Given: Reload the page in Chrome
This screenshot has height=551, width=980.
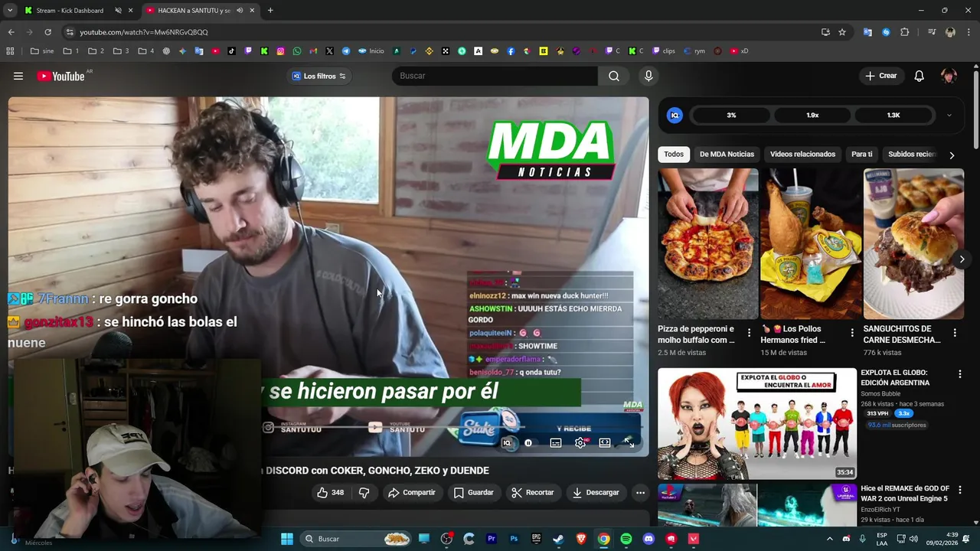Looking at the screenshot, I should (x=47, y=32).
